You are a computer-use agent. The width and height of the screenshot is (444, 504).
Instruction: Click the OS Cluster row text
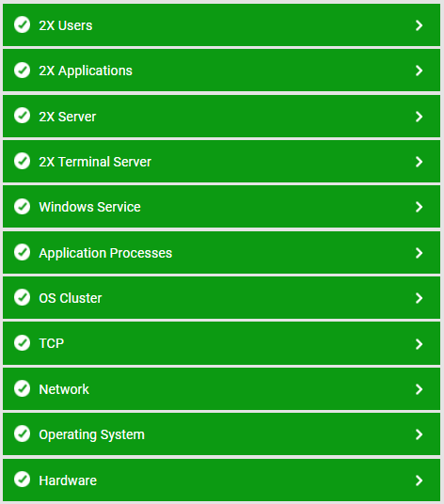71,298
